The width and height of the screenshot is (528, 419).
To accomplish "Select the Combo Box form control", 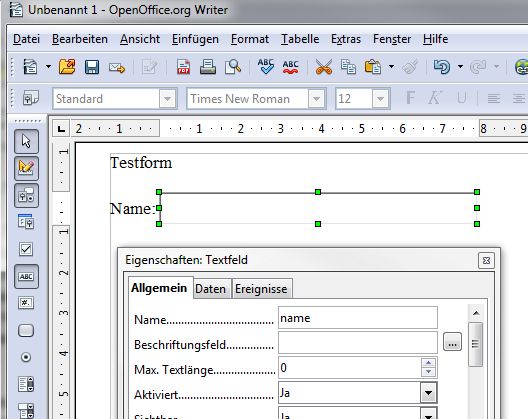I will pos(26,411).
